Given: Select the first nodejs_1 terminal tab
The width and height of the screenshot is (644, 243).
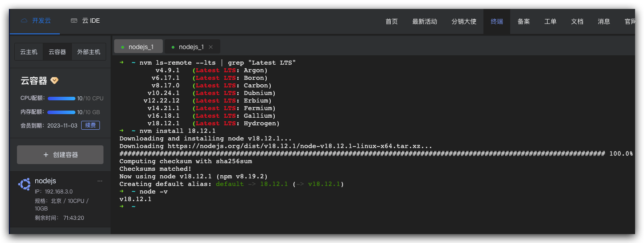Looking at the screenshot, I should (x=140, y=47).
